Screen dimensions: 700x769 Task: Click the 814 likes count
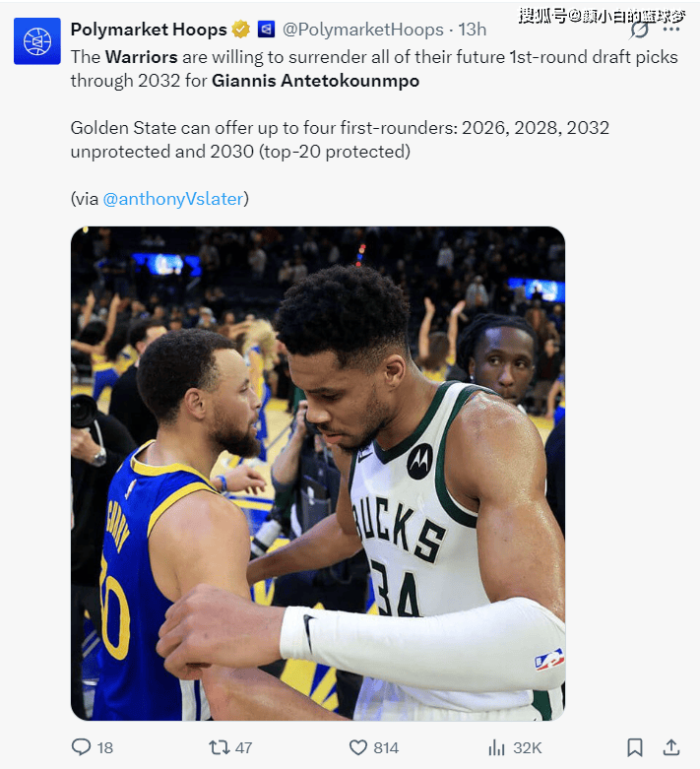[x=386, y=748]
